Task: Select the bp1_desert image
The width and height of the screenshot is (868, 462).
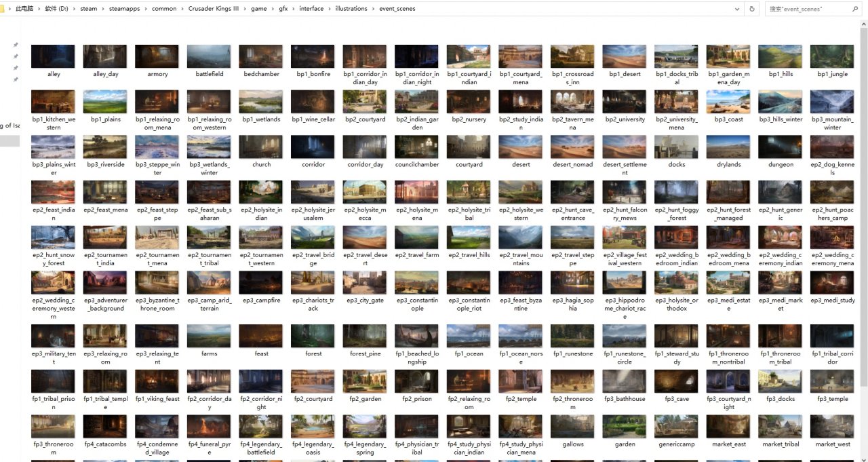Action: (625, 56)
